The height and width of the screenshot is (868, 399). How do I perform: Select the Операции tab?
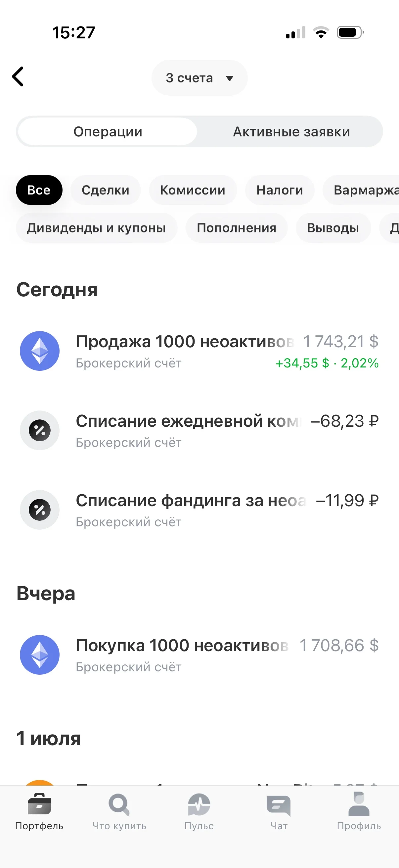(108, 132)
